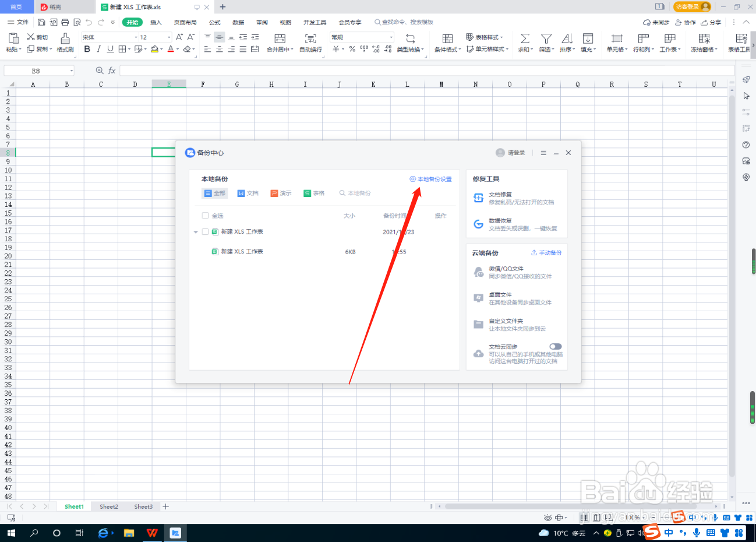756x542 pixels.
Task: Click the Windows Start button
Action: (11, 533)
